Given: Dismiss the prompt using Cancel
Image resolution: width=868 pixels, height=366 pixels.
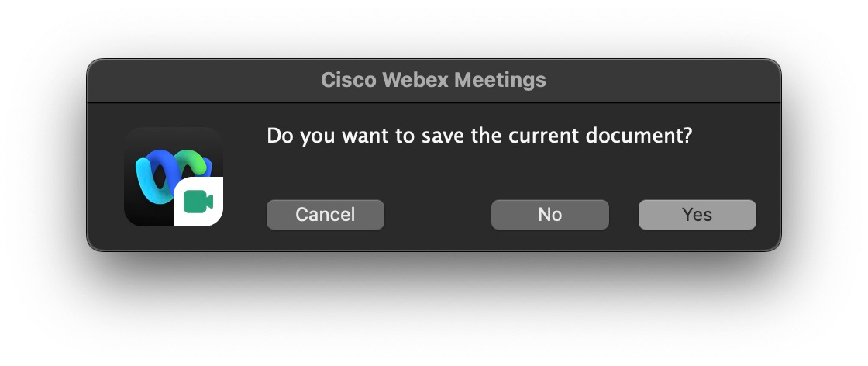Looking at the screenshot, I should pos(325,215).
